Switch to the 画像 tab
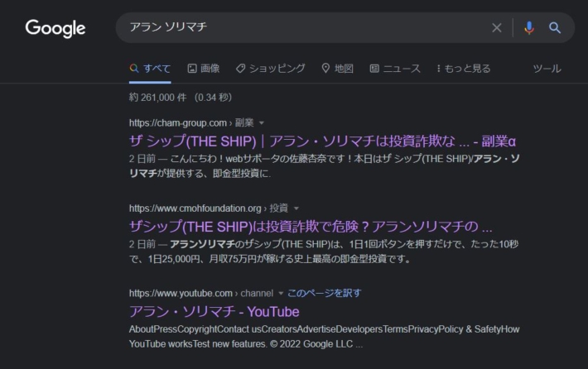The width and height of the screenshot is (588, 369). click(x=203, y=68)
